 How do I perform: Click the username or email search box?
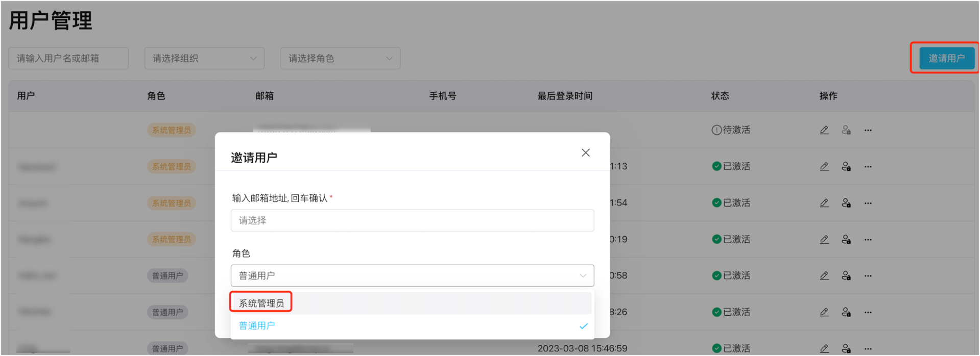68,58
